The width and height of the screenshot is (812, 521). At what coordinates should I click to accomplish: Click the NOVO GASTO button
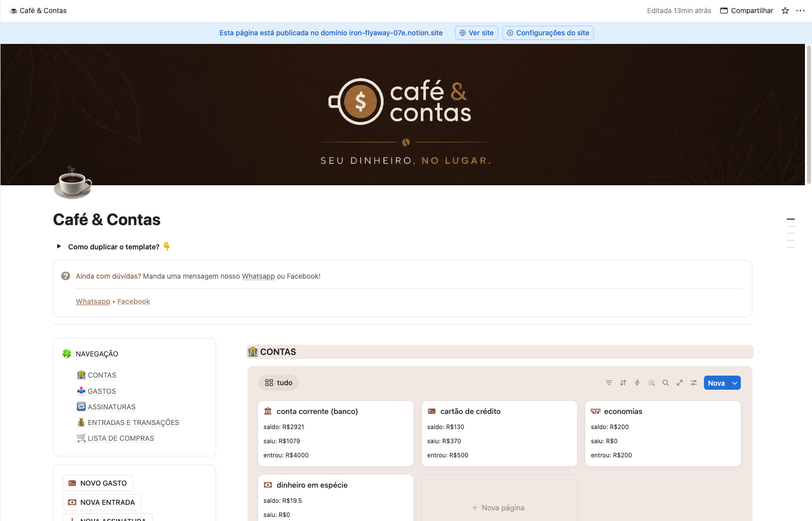[x=98, y=483]
